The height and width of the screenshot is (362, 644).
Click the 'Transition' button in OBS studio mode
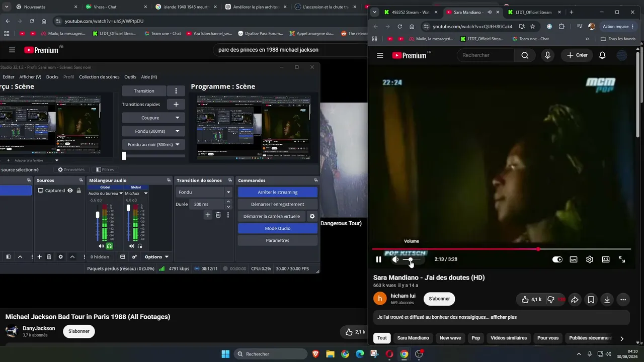click(144, 91)
